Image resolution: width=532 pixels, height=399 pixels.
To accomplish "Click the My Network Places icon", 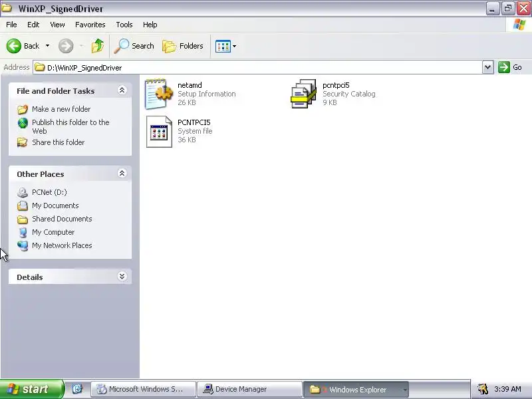I will [23, 245].
